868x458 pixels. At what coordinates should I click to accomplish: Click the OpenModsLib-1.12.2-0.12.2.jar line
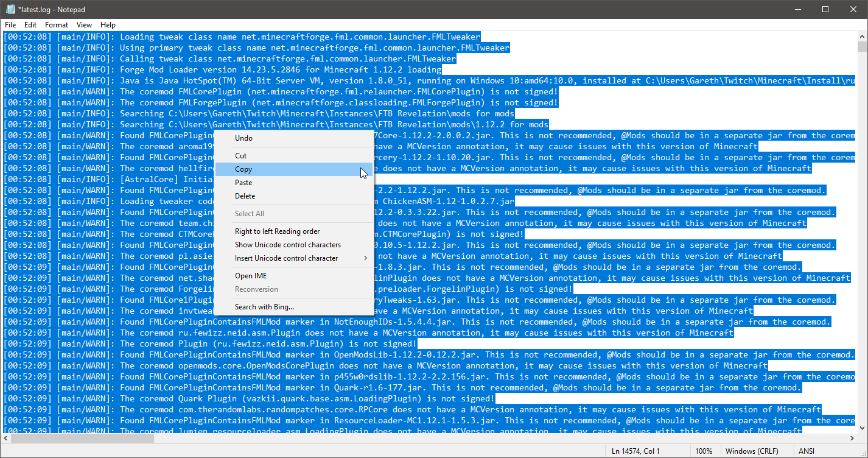pos(430,354)
